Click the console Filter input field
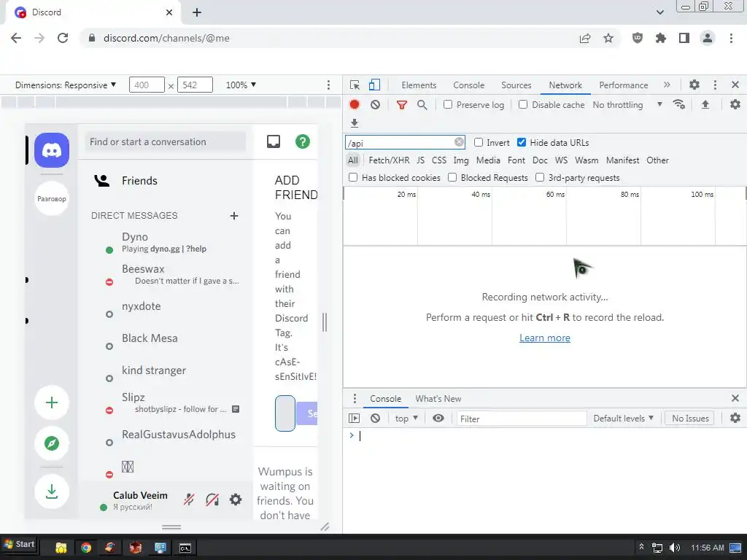The image size is (747, 560). point(522,419)
